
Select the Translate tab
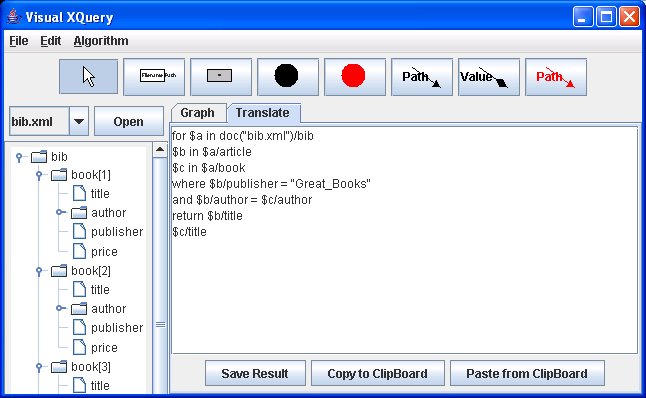tap(263, 113)
